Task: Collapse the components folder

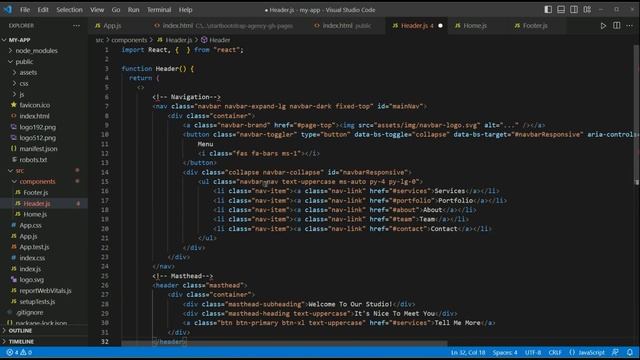Action: pos(44,182)
